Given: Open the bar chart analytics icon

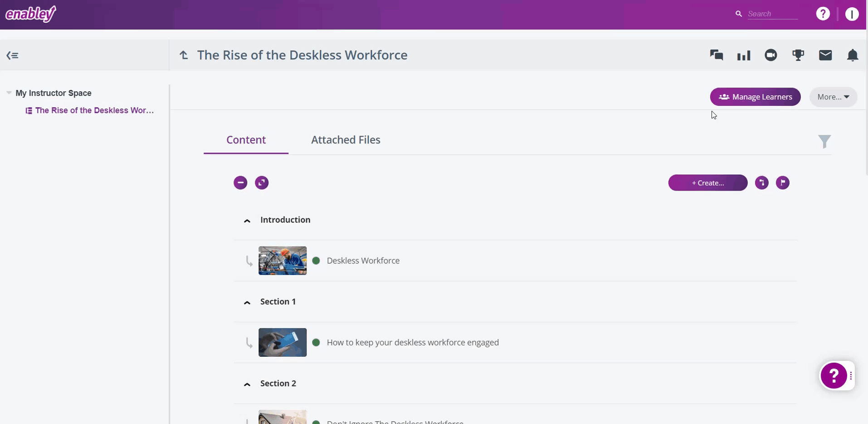Looking at the screenshot, I should [x=744, y=55].
